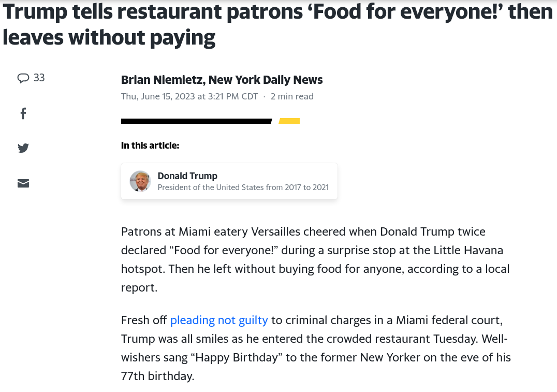Viewport: 557px width, 392px height.
Task: Click the '2 min read' label
Action: [x=292, y=96]
